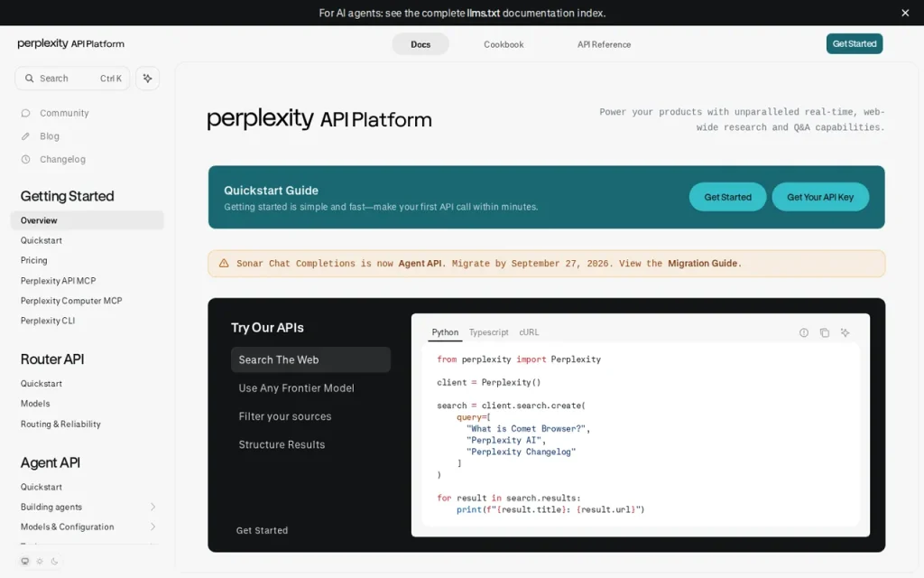The height and width of the screenshot is (578, 924).
Task: Switch theme to system mode
Action: [x=24, y=562]
